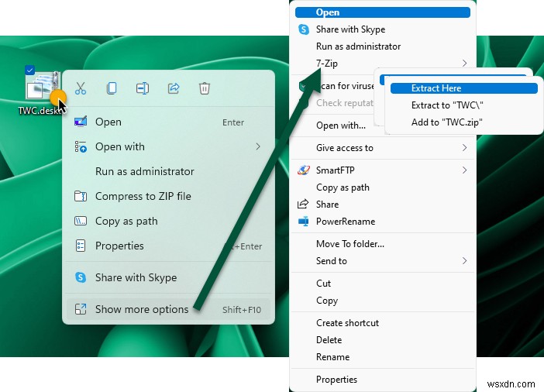Click the Copy icon in context menu toolbar
The image size is (544, 392).
[x=112, y=88]
